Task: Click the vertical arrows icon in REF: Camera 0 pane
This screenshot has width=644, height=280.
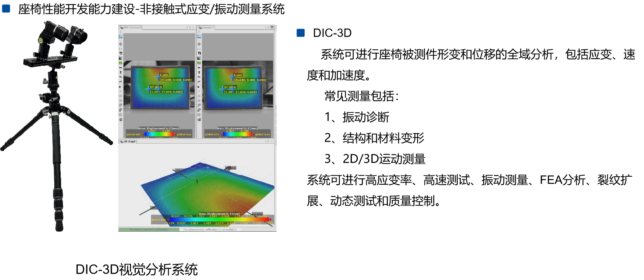Action: [x=120, y=72]
